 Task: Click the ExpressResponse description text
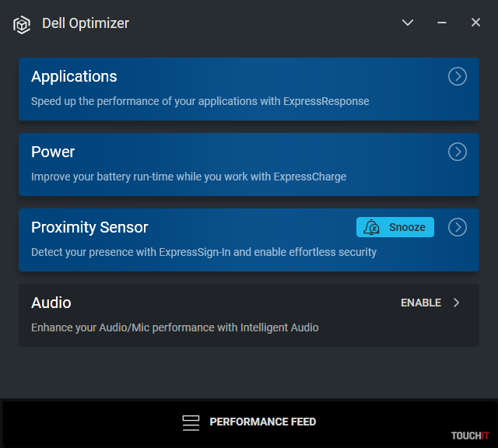point(200,101)
